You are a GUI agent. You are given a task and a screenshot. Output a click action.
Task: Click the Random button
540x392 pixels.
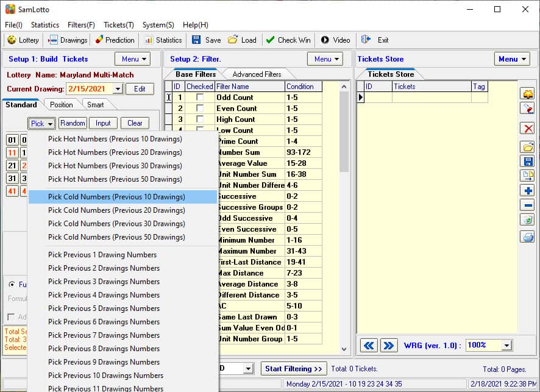coord(73,123)
